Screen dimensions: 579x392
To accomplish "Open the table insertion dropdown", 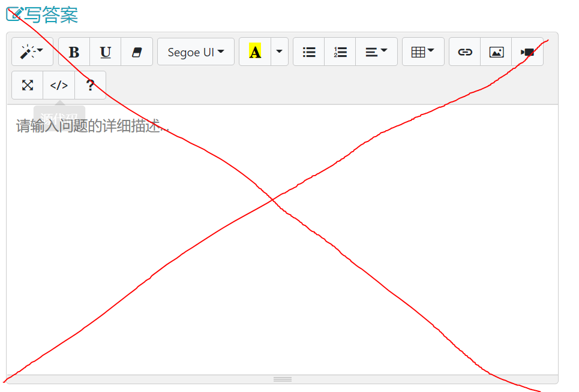I will (x=422, y=52).
